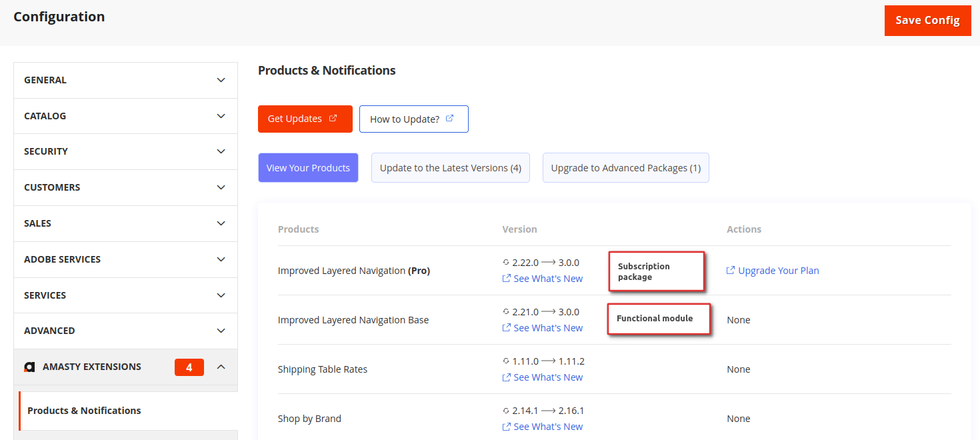
Task: Click Shop by Brand product name
Action: click(309, 419)
